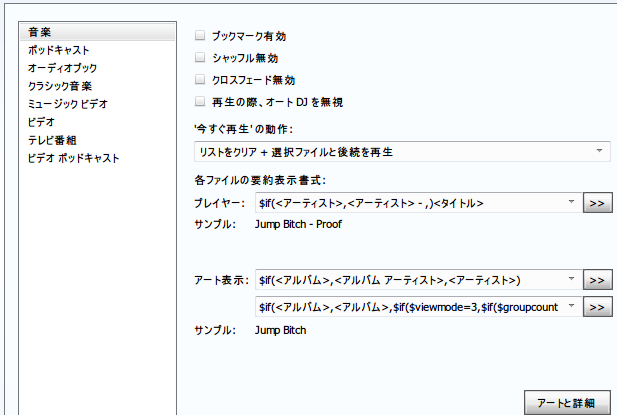Enable the ブックマーク有効 checkbox

(x=200, y=35)
